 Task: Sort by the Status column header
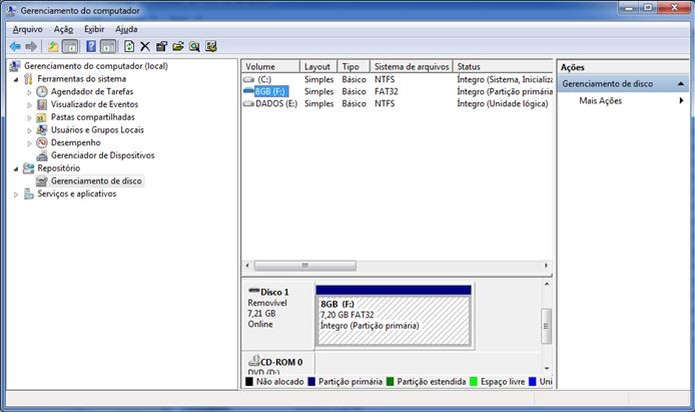point(503,66)
